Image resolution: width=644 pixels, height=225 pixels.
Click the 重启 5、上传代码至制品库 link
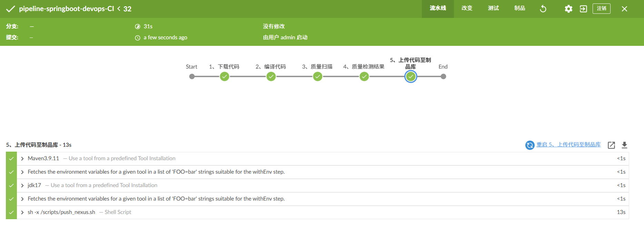click(568, 145)
